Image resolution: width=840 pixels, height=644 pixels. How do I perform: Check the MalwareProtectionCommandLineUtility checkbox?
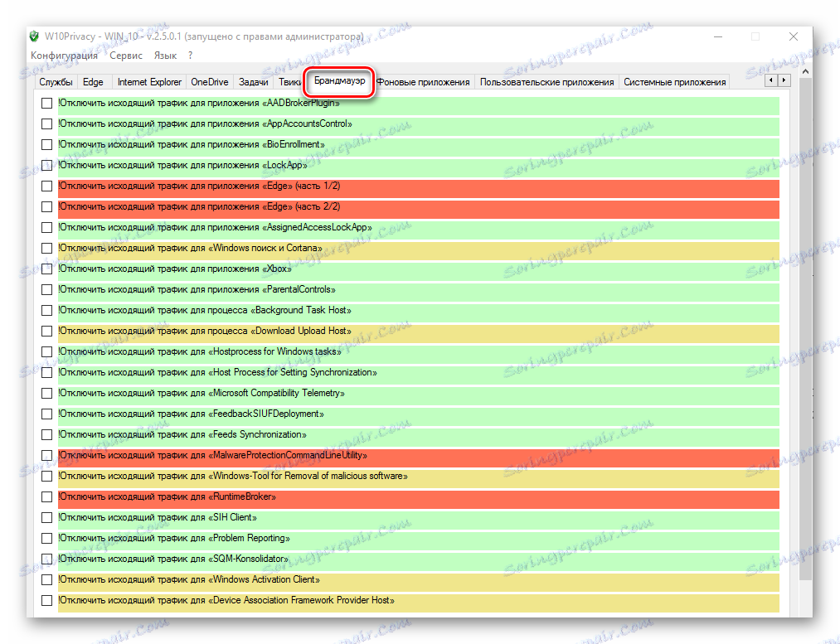tap(47, 456)
